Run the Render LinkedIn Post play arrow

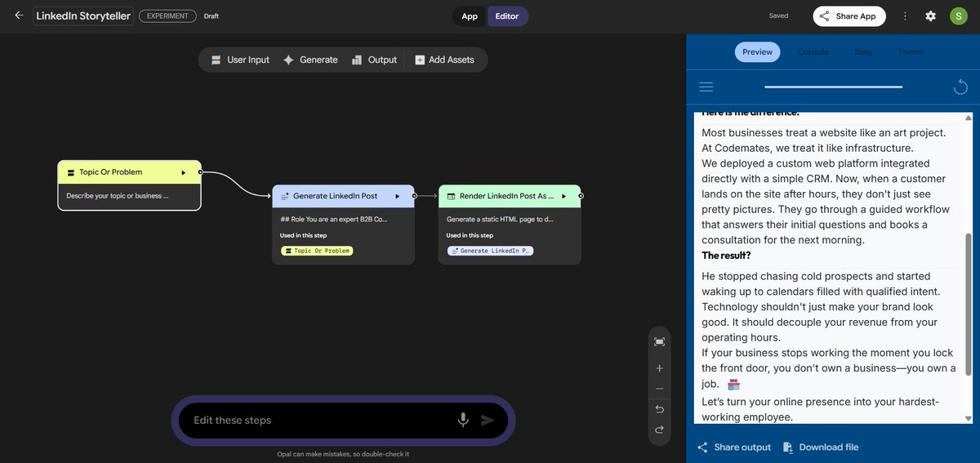pos(563,196)
